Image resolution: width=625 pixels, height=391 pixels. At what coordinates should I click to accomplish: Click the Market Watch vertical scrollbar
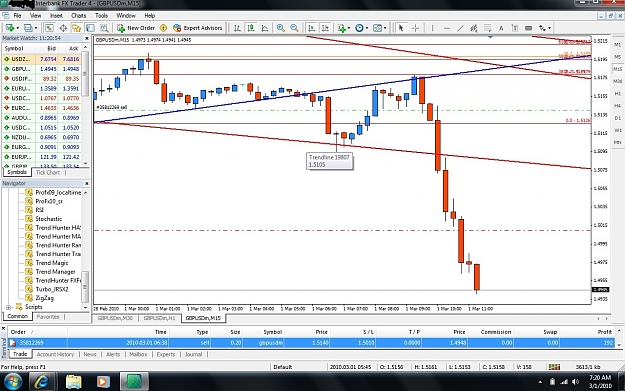point(85,74)
